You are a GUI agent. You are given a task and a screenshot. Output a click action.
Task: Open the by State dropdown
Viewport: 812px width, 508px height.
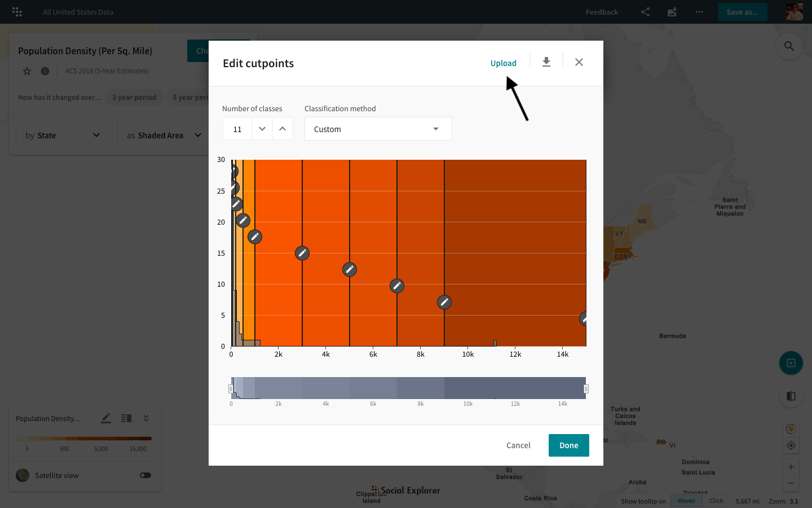click(64, 135)
